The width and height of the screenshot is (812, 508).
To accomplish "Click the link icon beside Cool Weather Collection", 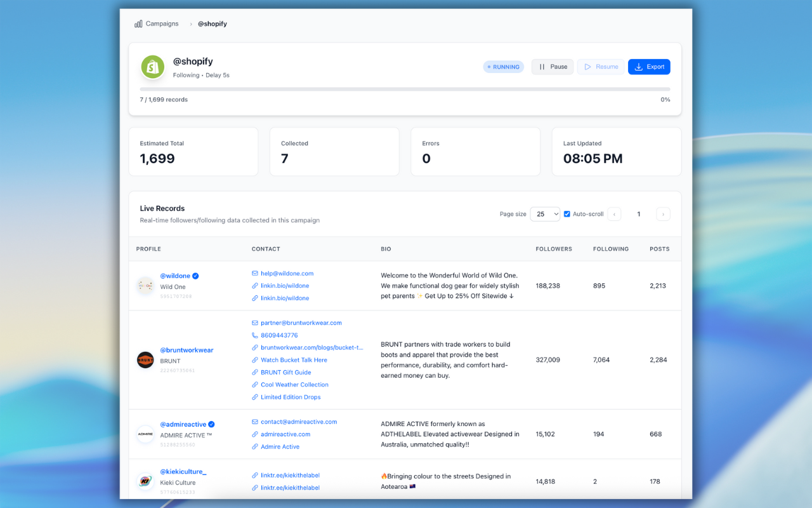I will coord(255,385).
